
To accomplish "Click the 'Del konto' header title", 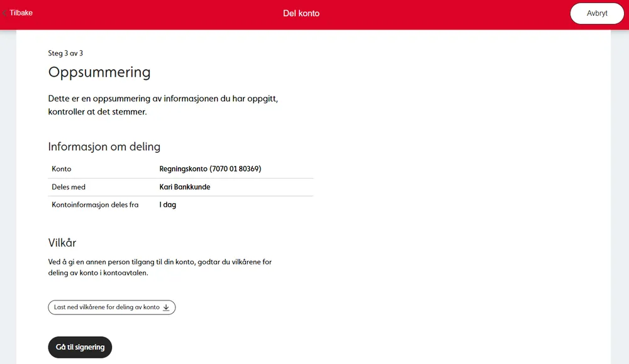I will [x=301, y=13].
